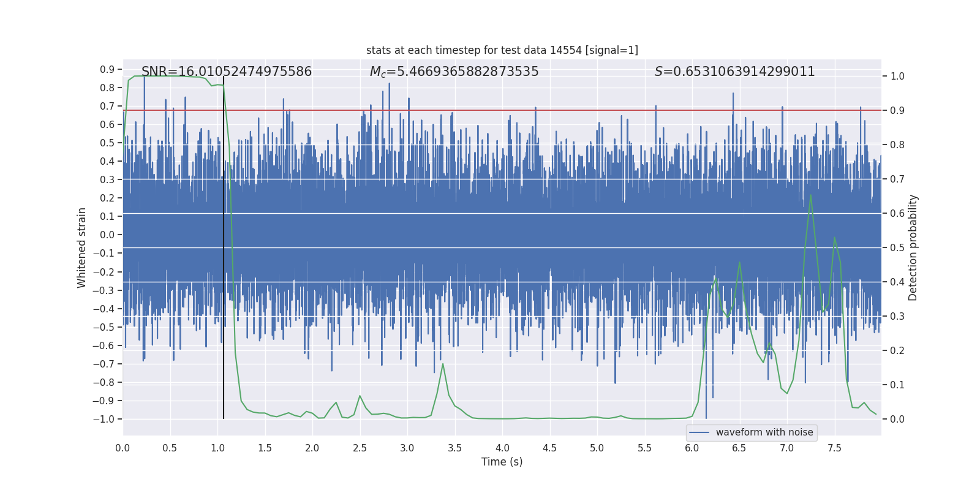The image size is (980, 490).
Task: Select the −0.6 tick on the Whitened strain axis
Action: [x=104, y=345]
